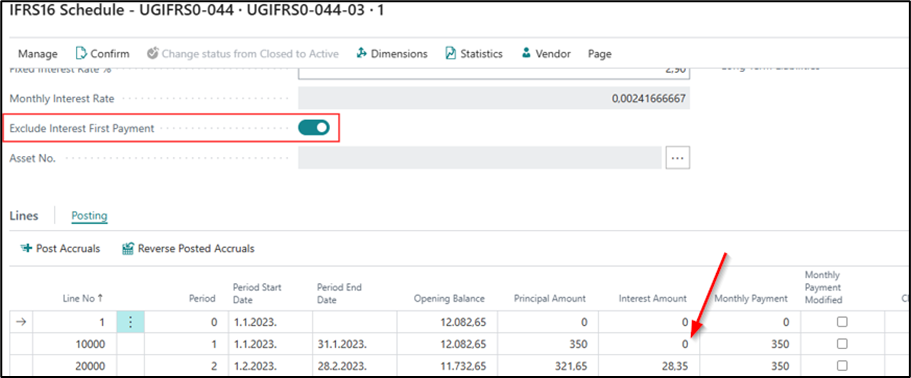
Task: Click the Confirm action label
Action: click(x=110, y=54)
